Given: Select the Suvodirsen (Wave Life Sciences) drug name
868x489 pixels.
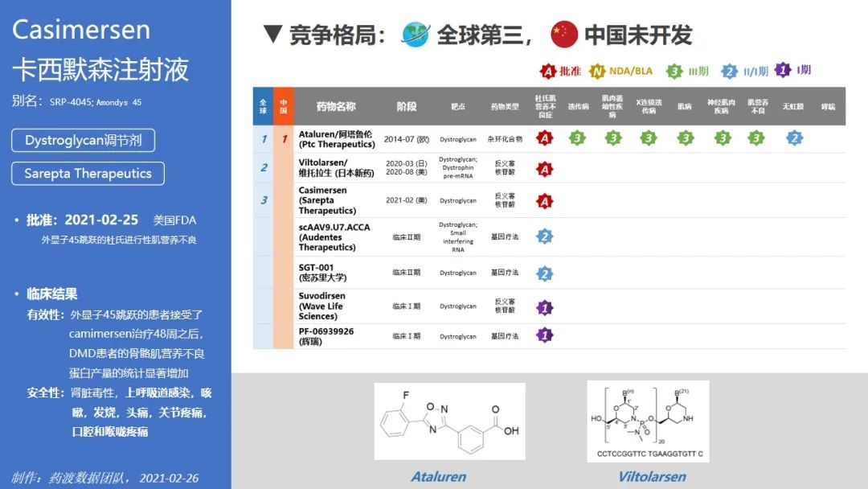Looking at the screenshot, I should point(321,306).
